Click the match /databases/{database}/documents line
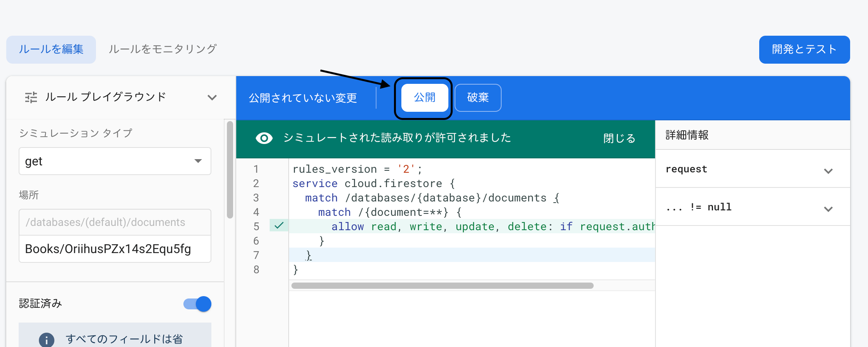This screenshot has width=868, height=347. (x=432, y=198)
